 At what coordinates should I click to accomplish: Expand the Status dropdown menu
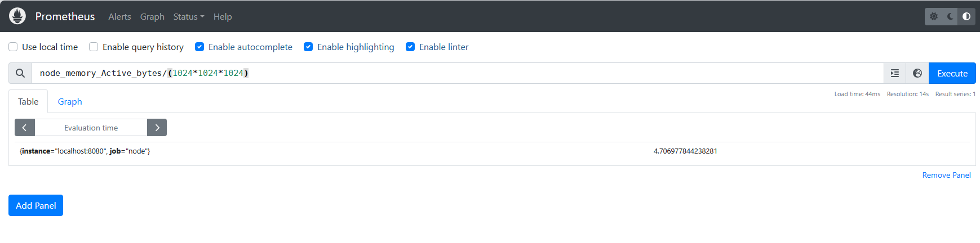coord(188,16)
